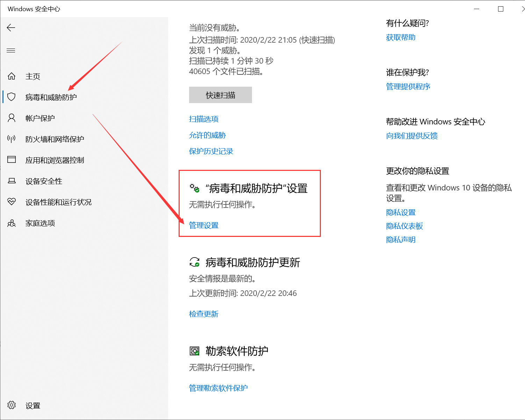Viewport: 525px width, 420px height.
Task: Click the Windows 安全中心 window title
Action: [34, 9]
